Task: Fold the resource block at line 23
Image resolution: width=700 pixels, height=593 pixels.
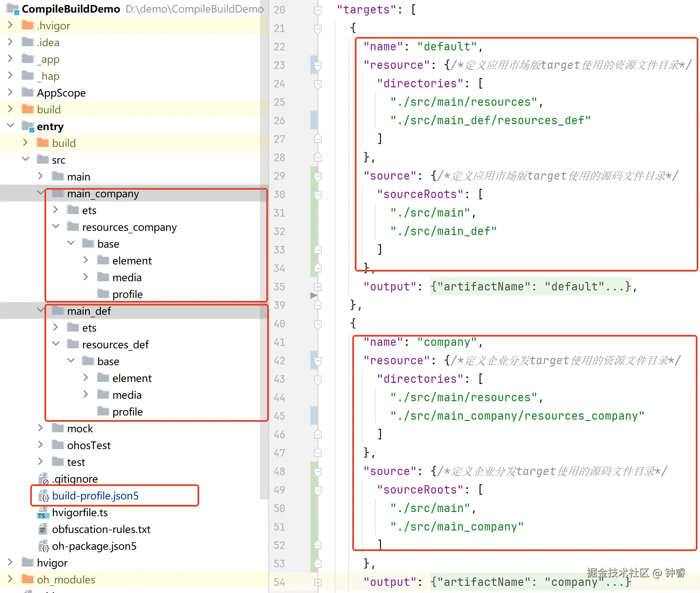Action: coord(318,65)
